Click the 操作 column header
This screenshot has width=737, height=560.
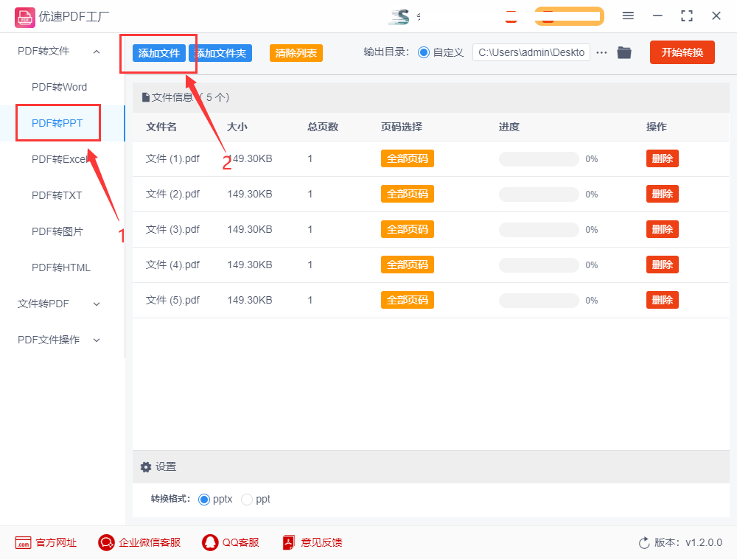tap(656, 127)
